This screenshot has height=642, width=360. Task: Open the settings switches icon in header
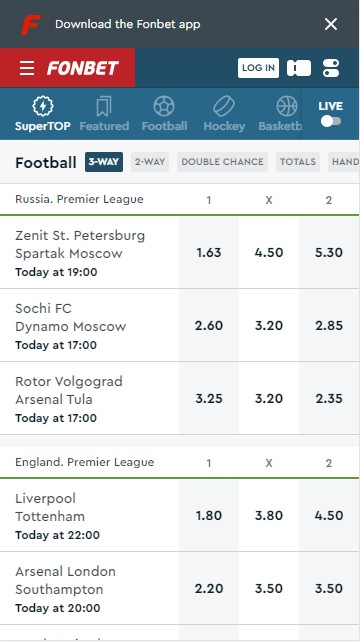(x=331, y=68)
